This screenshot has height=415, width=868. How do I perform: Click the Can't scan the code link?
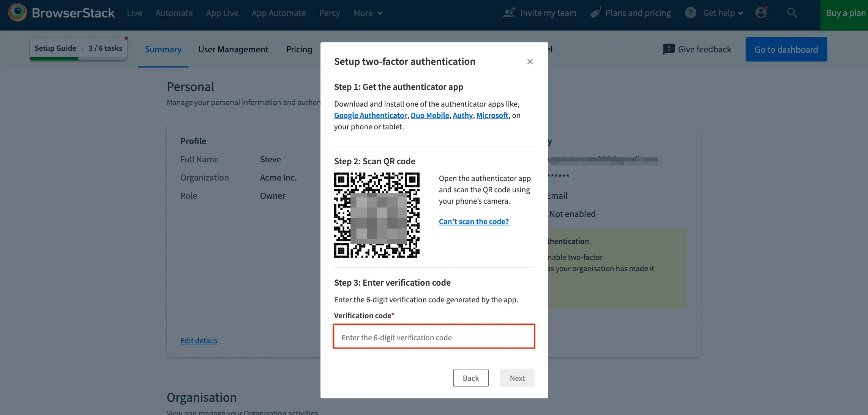pos(473,222)
